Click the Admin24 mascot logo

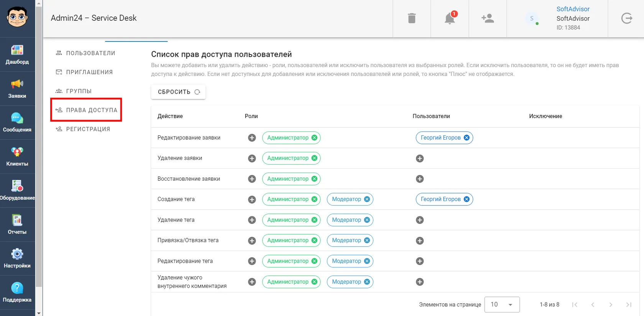tap(17, 17)
